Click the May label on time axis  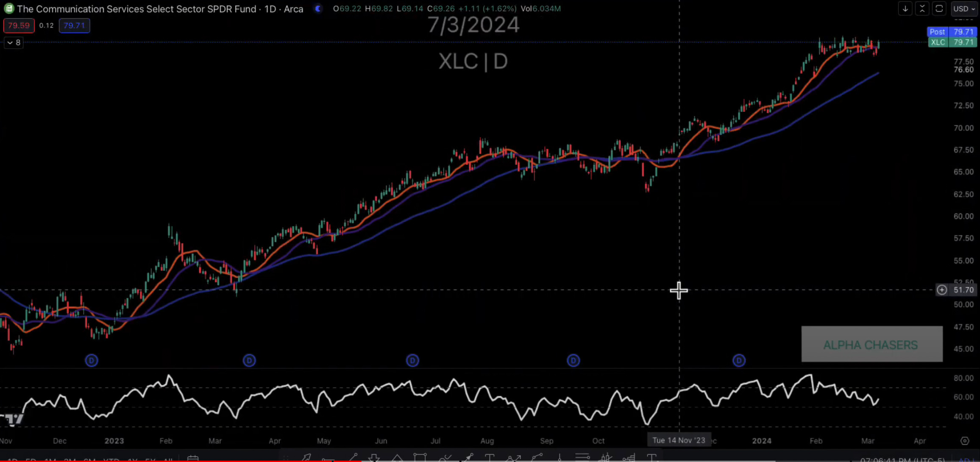324,441
